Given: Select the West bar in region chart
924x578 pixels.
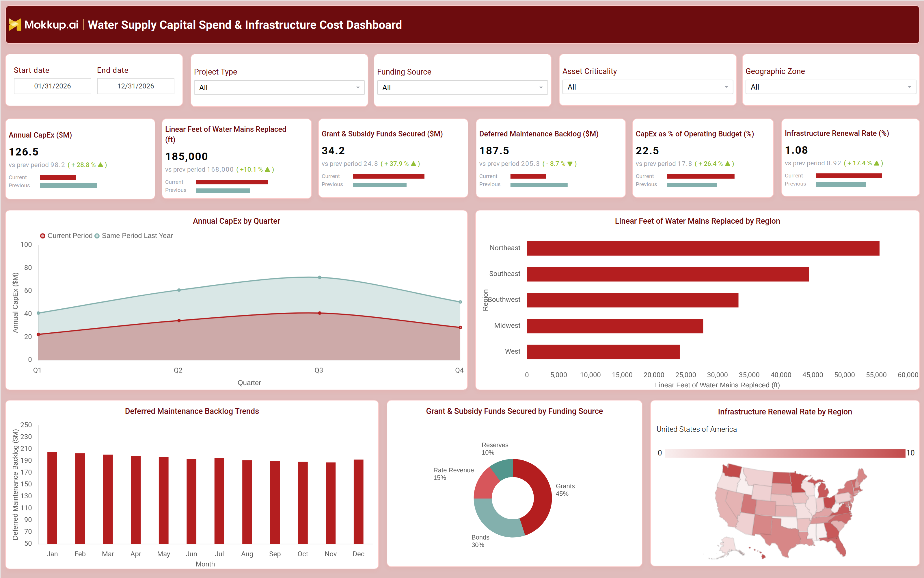Looking at the screenshot, I should (x=603, y=352).
